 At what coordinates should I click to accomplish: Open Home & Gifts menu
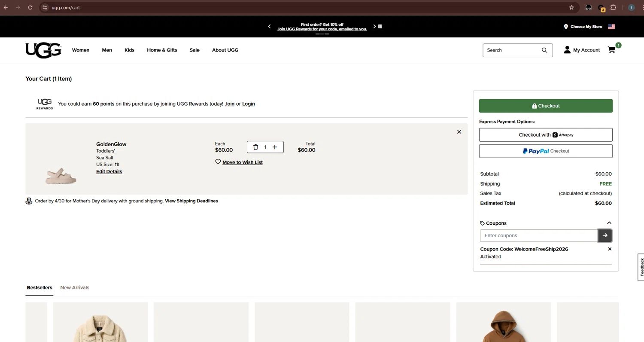point(162,50)
